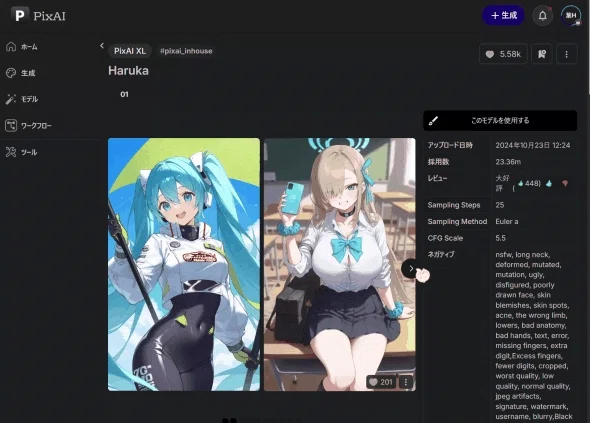Open the classroom girl sample image
Viewport: 590px width, 423px height.
coord(340,265)
